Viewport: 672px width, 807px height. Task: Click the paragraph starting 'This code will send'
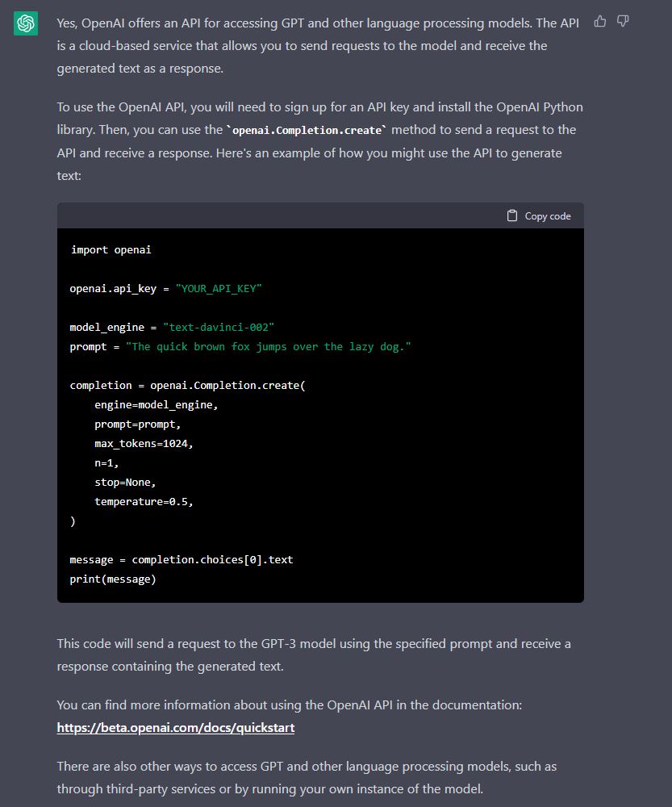(x=314, y=654)
